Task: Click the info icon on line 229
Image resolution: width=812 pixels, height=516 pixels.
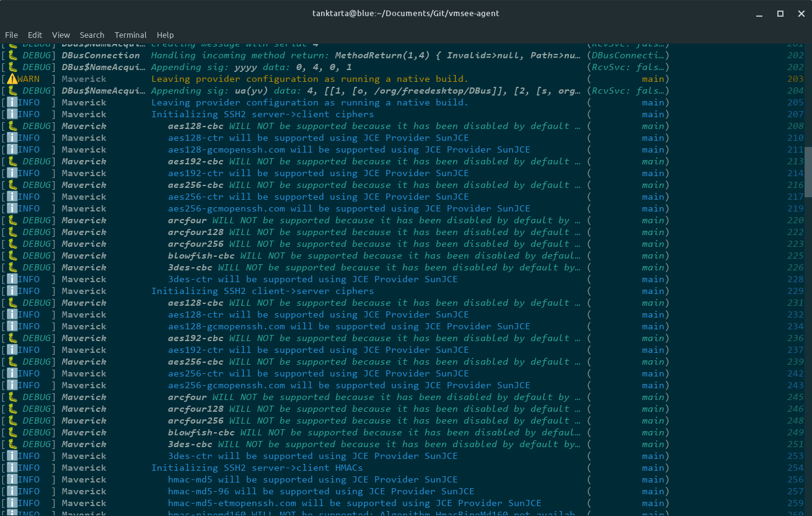Action: click(12, 291)
